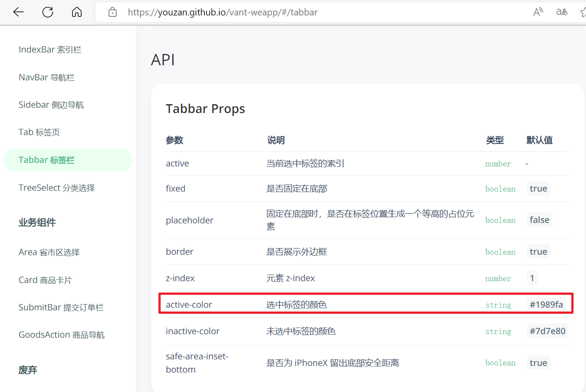Select the active Tabbar 标签栏 item
Image resolution: width=586 pixels, height=392 pixels.
[x=68, y=160]
